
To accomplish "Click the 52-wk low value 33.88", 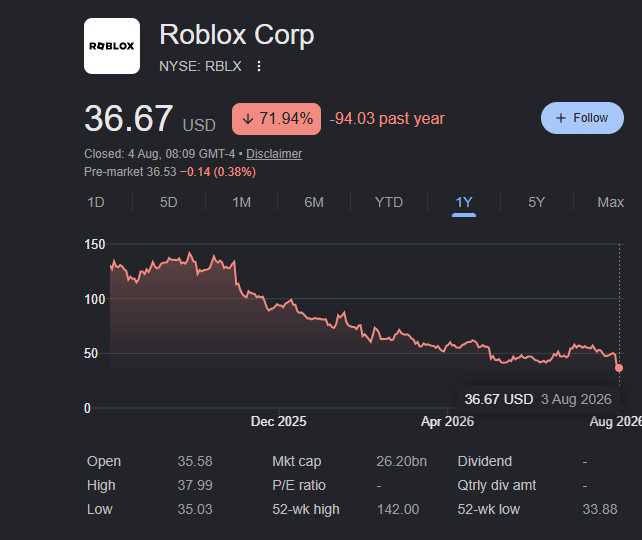I will pos(600,509).
